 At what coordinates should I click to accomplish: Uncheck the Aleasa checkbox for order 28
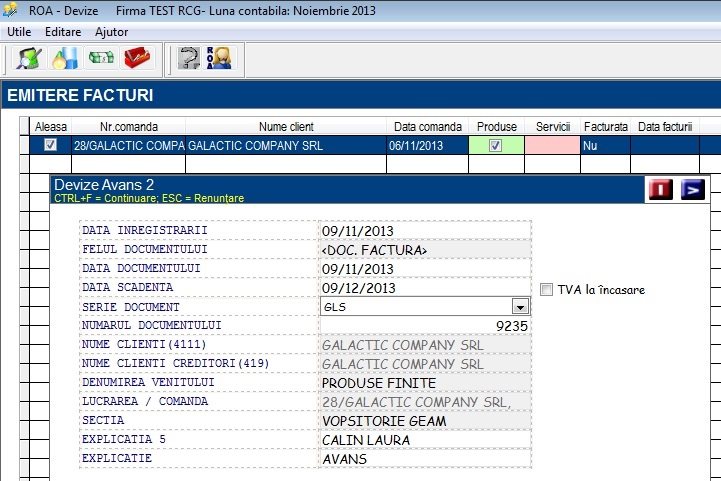50,145
